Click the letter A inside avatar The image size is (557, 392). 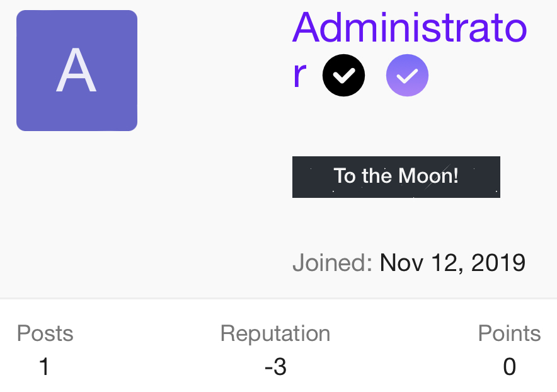coord(76,71)
